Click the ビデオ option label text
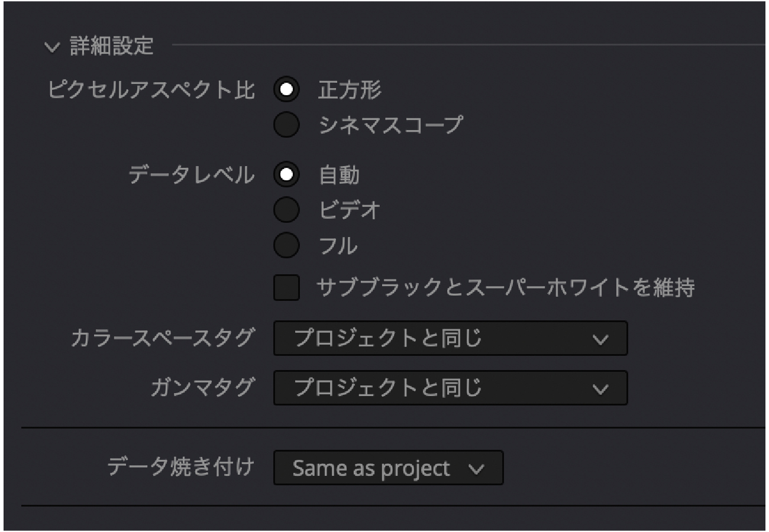This screenshot has width=769, height=532. pos(348,210)
